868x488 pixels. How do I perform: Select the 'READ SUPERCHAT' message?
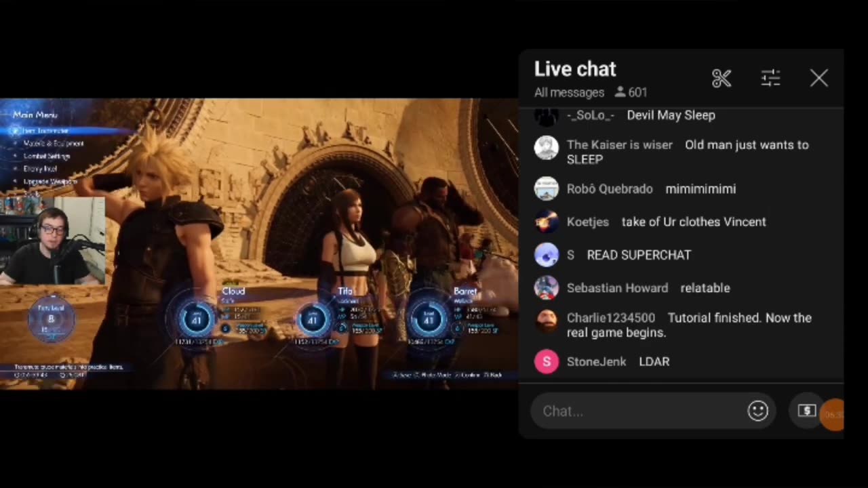click(x=639, y=255)
